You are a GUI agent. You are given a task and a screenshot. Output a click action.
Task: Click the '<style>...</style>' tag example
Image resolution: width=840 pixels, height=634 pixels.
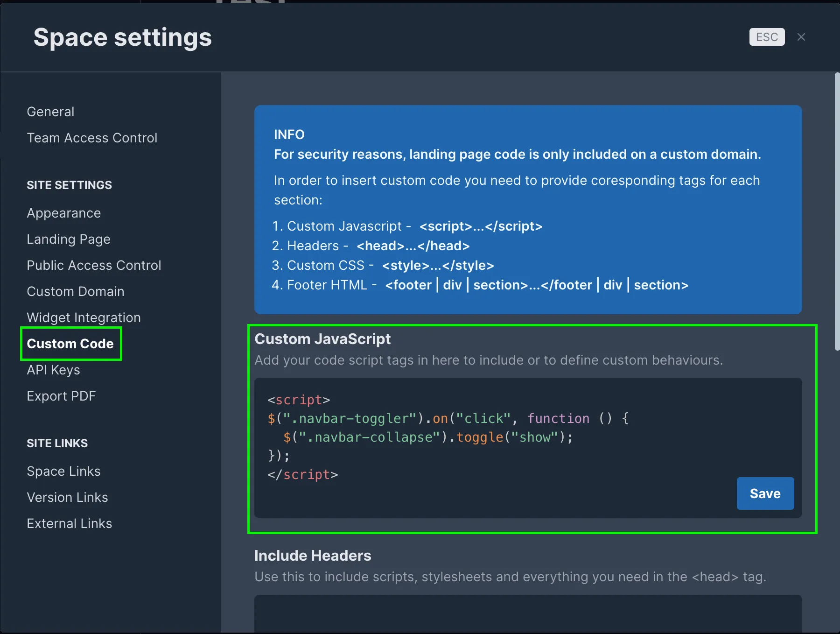click(x=438, y=265)
